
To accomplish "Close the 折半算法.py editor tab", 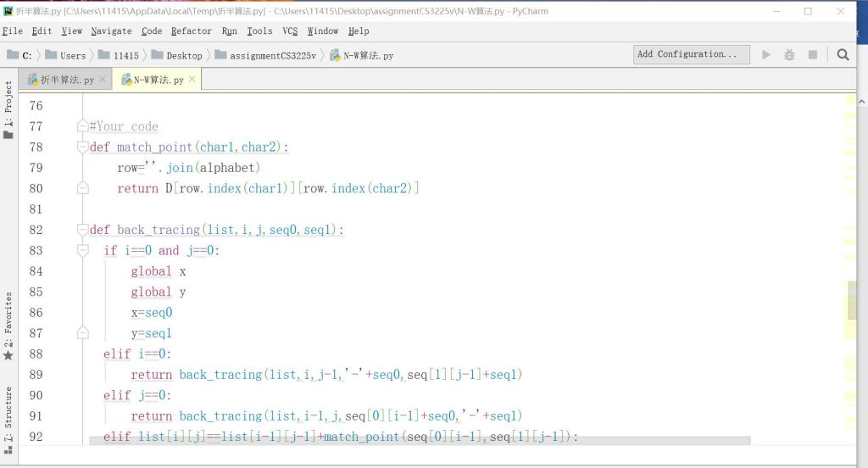I will point(103,80).
